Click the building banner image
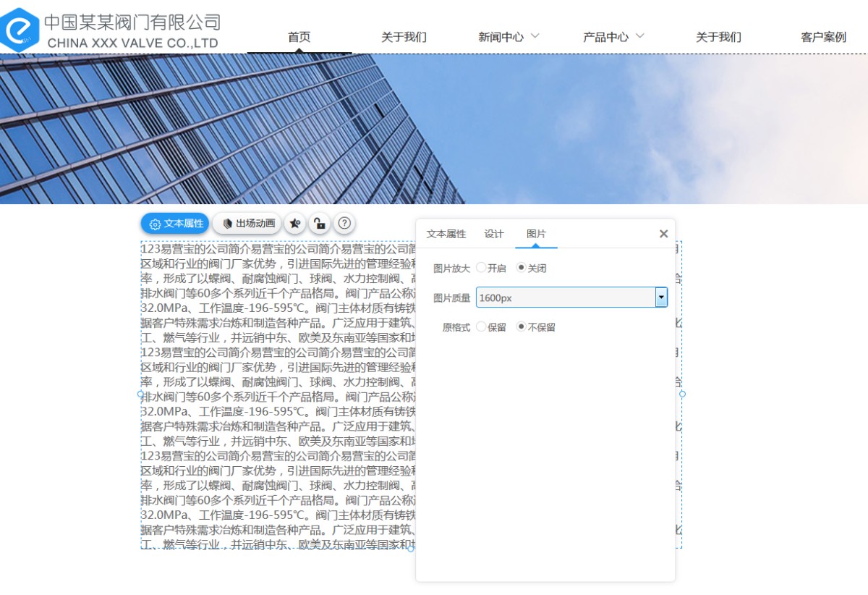The height and width of the screenshot is (595, 868). 434,129
